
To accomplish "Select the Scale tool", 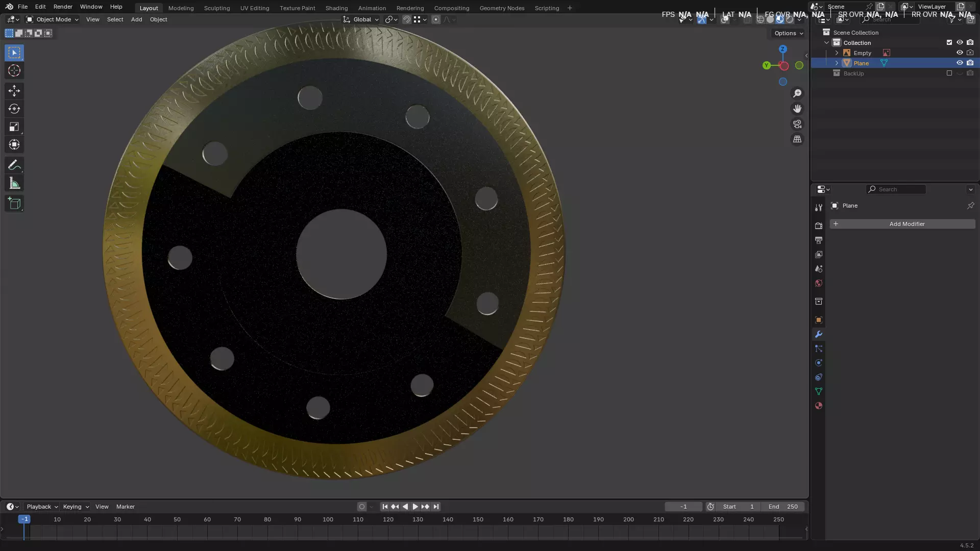I will point(14,127).
